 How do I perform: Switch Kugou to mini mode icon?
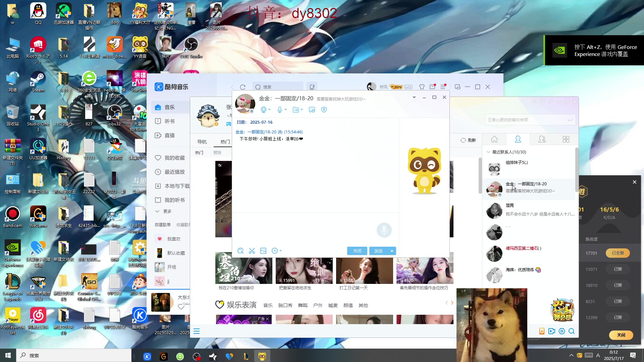tap(458, 87)
